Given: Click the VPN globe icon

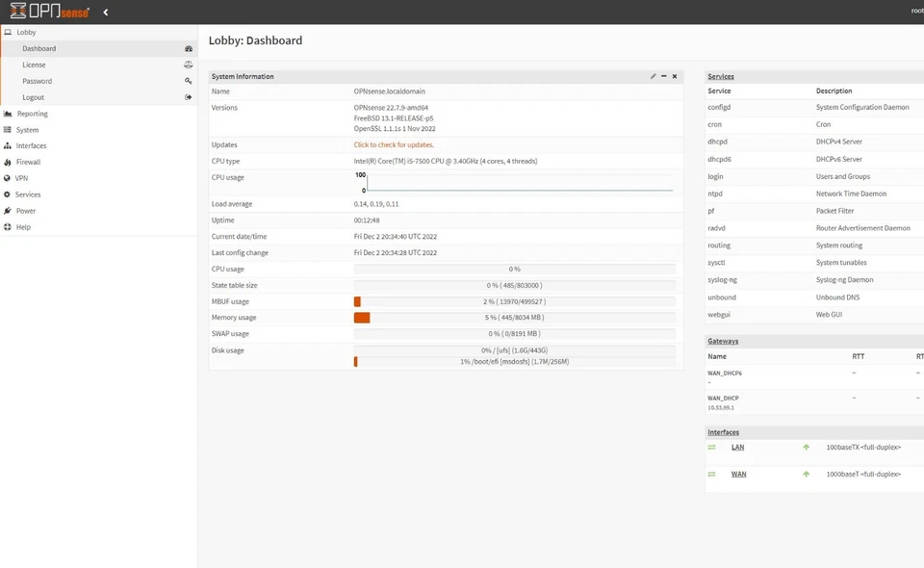Looking at the screenshot, I should click(x=8, y=178).
